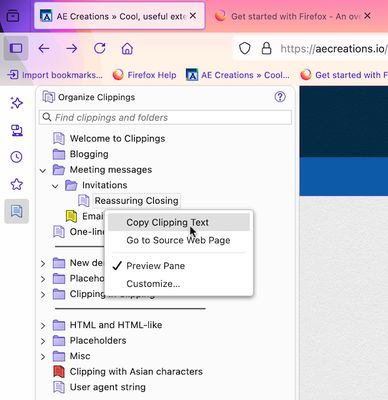
Task: Click Find clippings and folders search box
Action: click(165, 117)
